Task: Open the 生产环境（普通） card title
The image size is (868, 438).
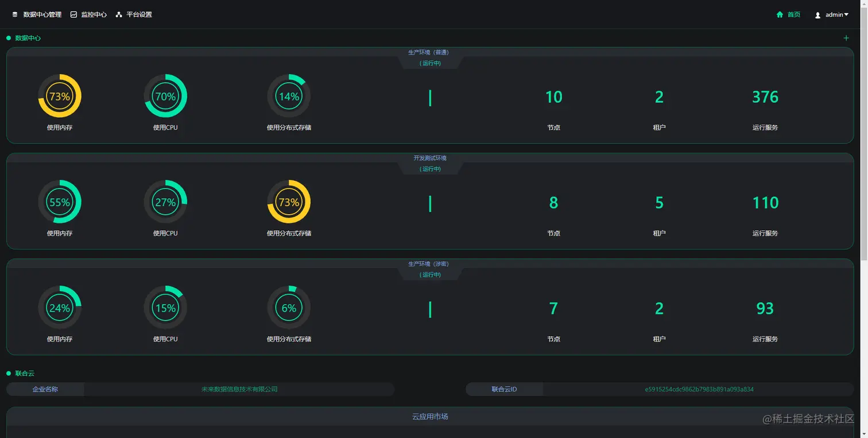Action: pyautogui.click(x=429, y=52)
